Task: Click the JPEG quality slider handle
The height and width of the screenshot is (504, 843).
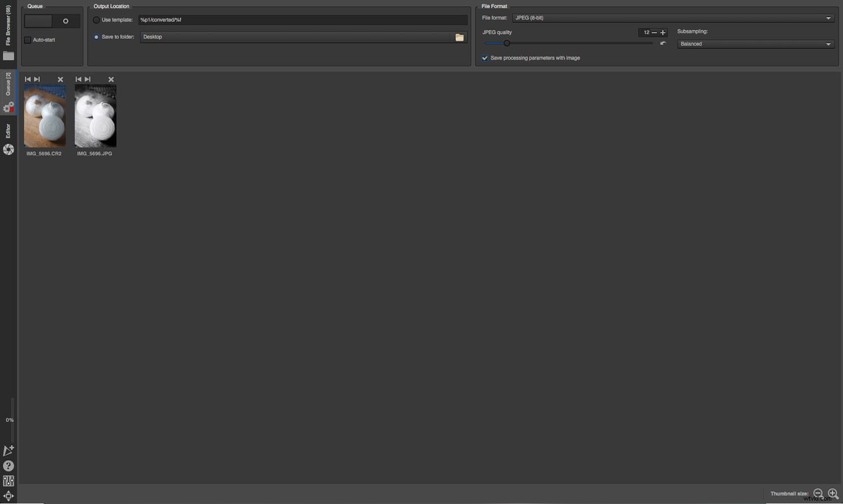Action: [x=507, y=43]
